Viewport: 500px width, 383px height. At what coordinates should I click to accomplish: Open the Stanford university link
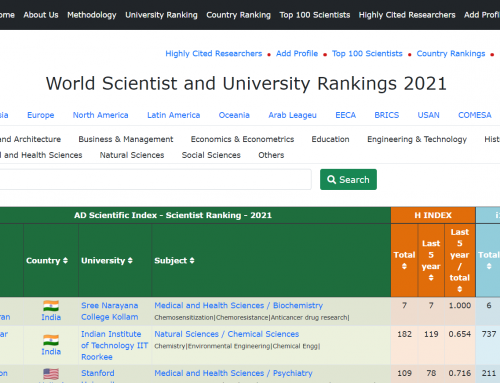coord(98,373)
